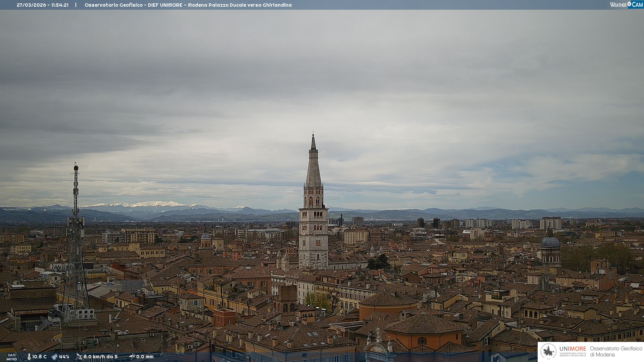Click the humidity water drops icon
644x362 pixels.
pyautogui.click(x=54, y=357)
